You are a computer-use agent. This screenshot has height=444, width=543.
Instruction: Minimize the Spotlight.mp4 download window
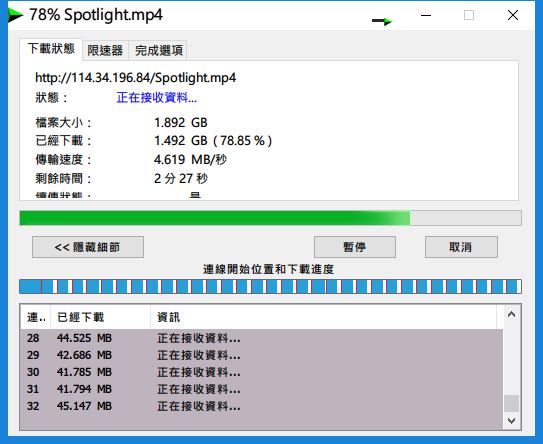point(426,15)
